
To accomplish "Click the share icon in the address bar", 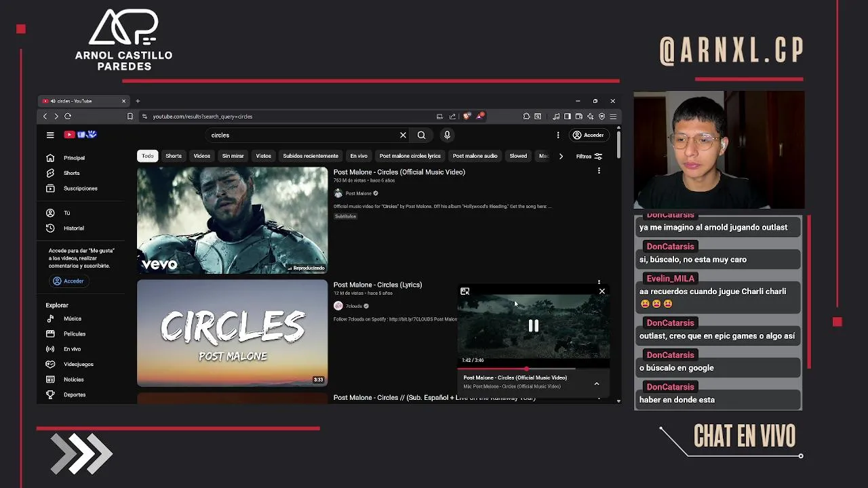I will coord(452,117).
